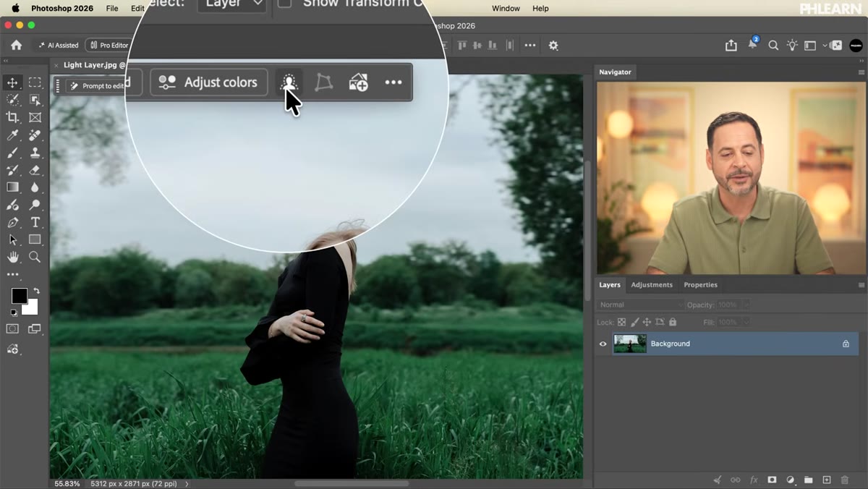Open the Normal blend mode dropdown
The image size is (868, 489).
(x=640, y=305)
